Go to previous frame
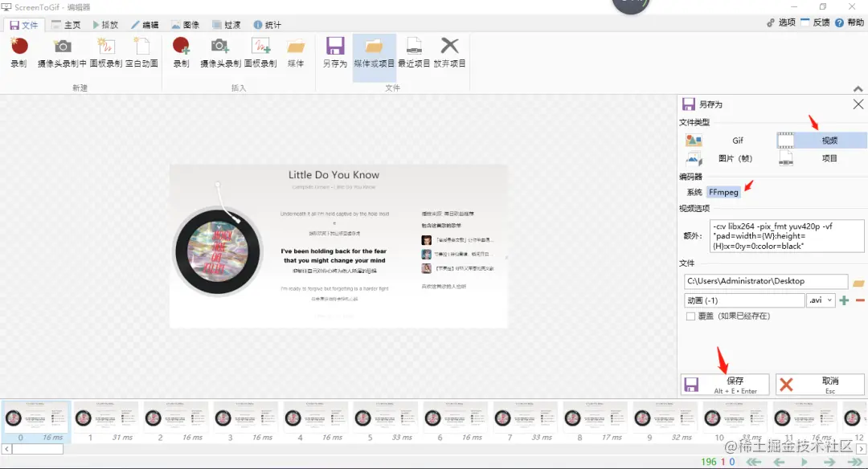The image size is (868, 469). click(779, 462)
